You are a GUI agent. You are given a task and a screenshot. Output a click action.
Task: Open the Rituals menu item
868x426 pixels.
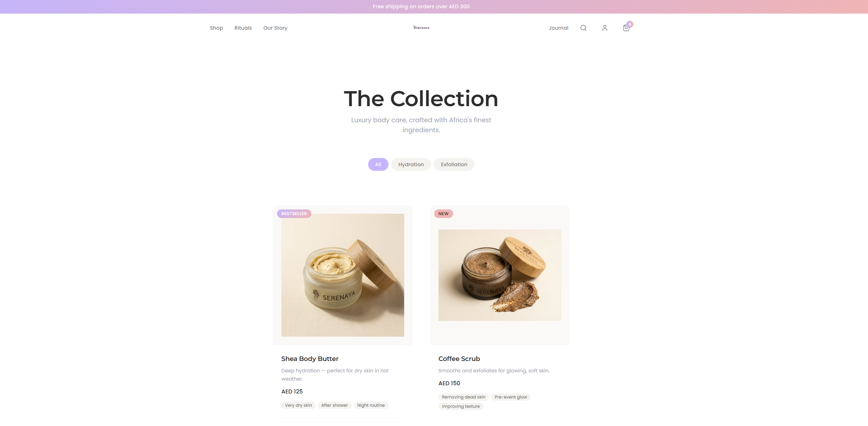coord(243,28)
